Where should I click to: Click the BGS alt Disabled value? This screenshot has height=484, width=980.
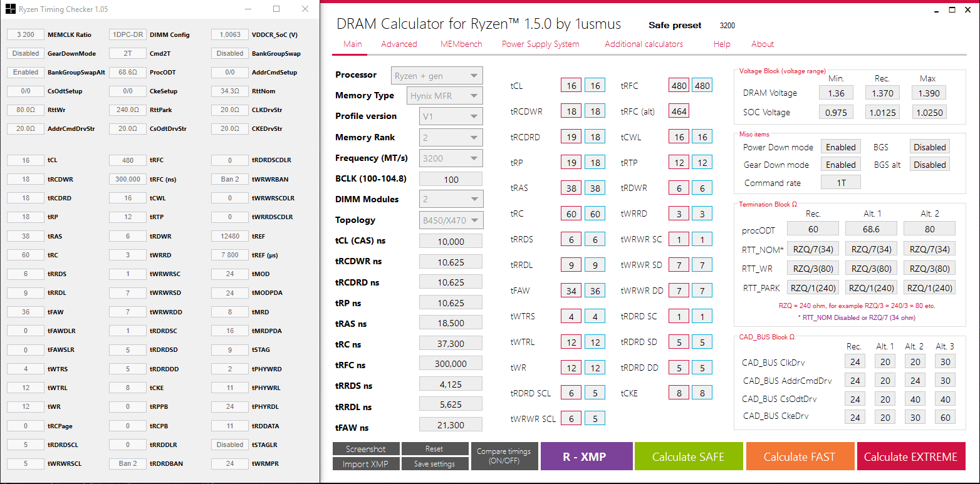click(929, 165)
